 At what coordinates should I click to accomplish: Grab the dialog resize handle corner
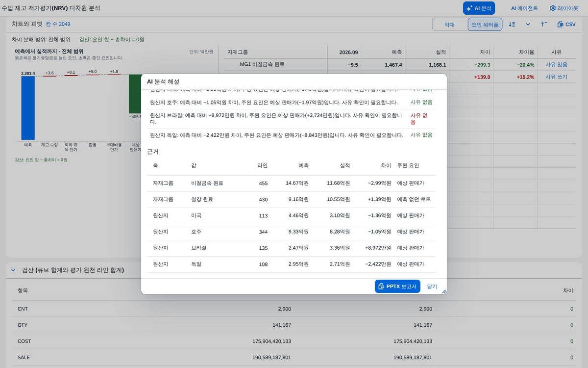[444, 291]
